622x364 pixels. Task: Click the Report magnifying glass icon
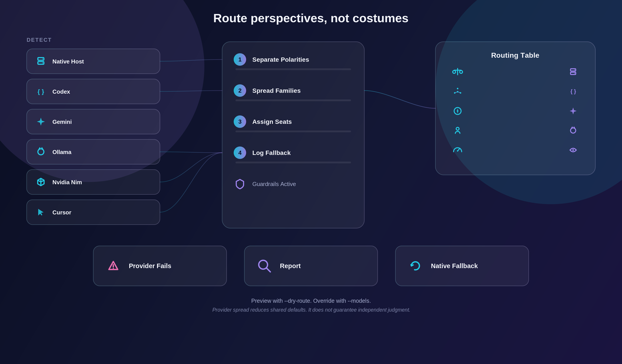point(264,266)
